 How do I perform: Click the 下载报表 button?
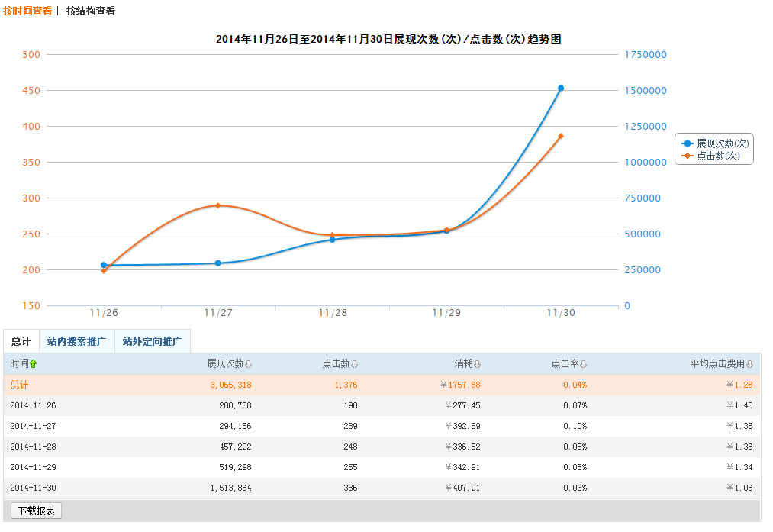click(x=37, y=511)
